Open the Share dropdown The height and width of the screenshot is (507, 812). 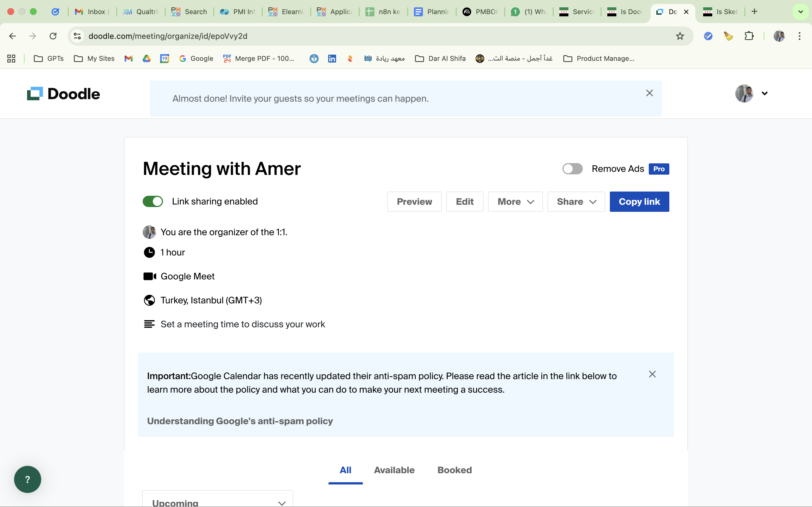576,201
